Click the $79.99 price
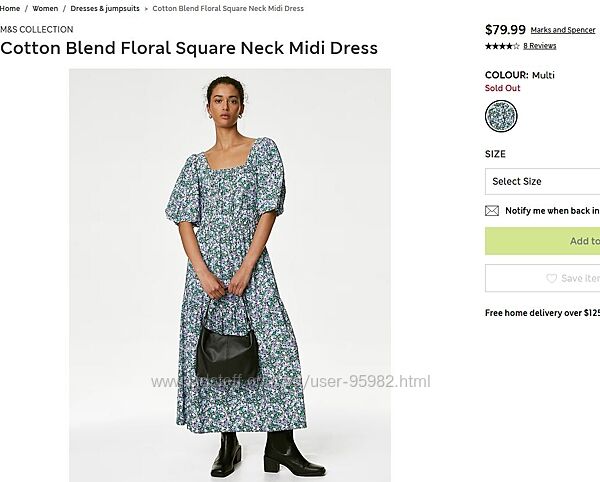Screen dimensions: 600x482 point(505,29)
